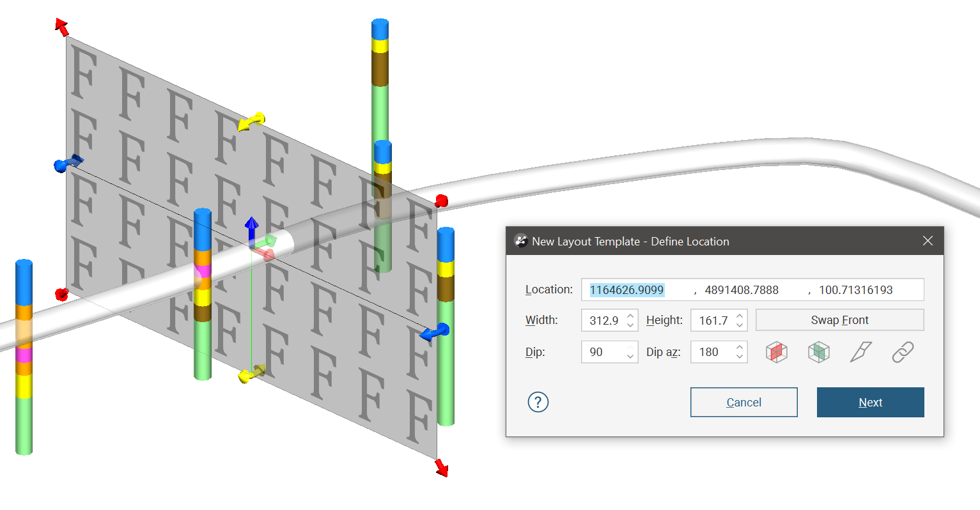This screenshot has height=510, width=980.
Task: Close the New Layout Template dialog
Action: [x=928, y=241]
